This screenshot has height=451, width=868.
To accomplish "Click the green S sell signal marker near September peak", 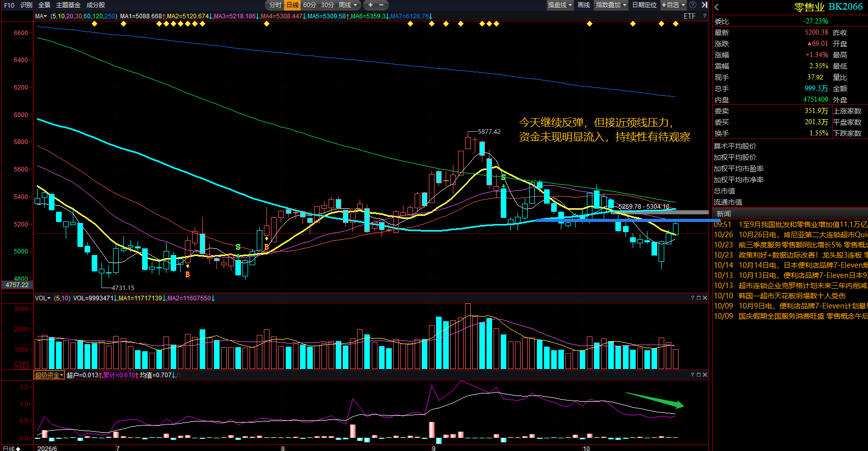I will [x=503, y=178].
